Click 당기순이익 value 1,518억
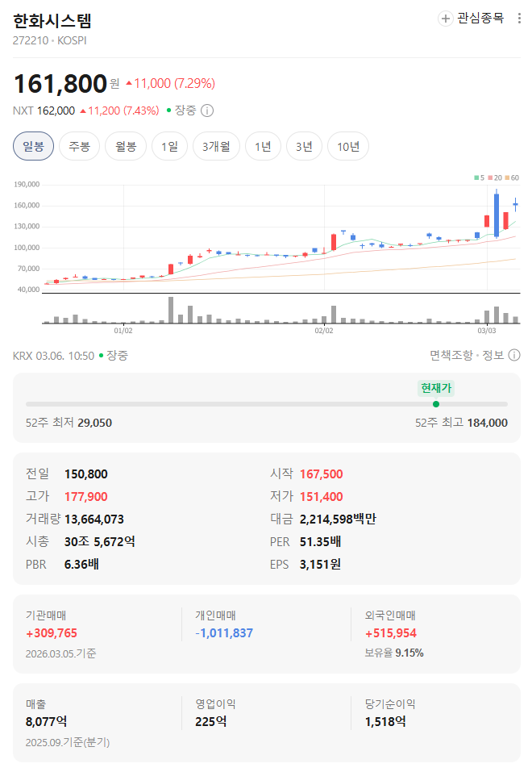This screenshot has height=772, width=532. point(385,722)
